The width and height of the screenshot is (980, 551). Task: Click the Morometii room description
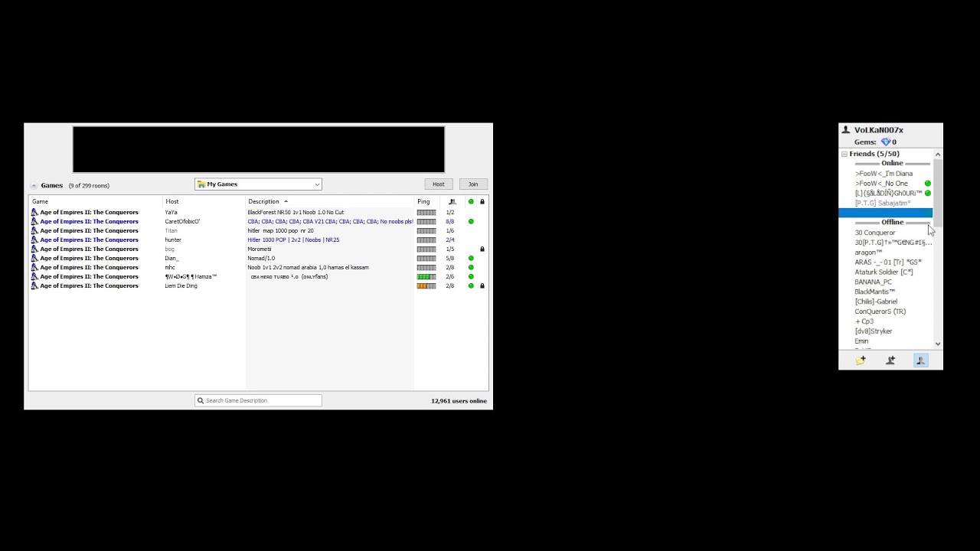pos(260,249)
